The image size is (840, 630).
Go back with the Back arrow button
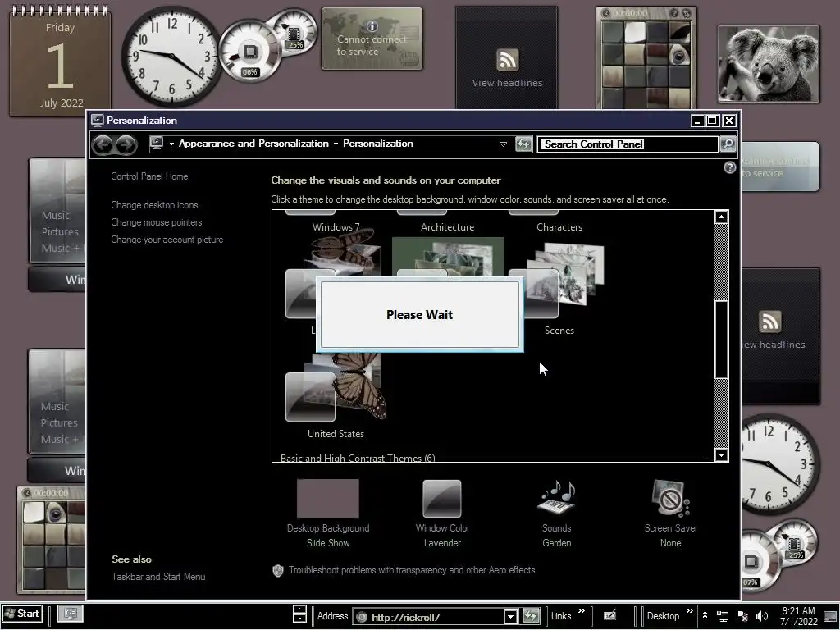[x=103, y=144]
